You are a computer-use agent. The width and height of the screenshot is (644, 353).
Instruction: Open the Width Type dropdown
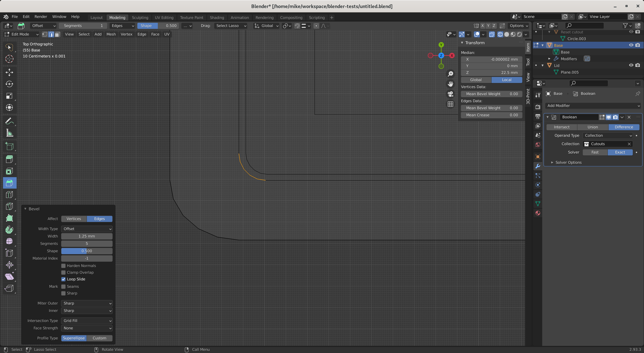point(87,229)
